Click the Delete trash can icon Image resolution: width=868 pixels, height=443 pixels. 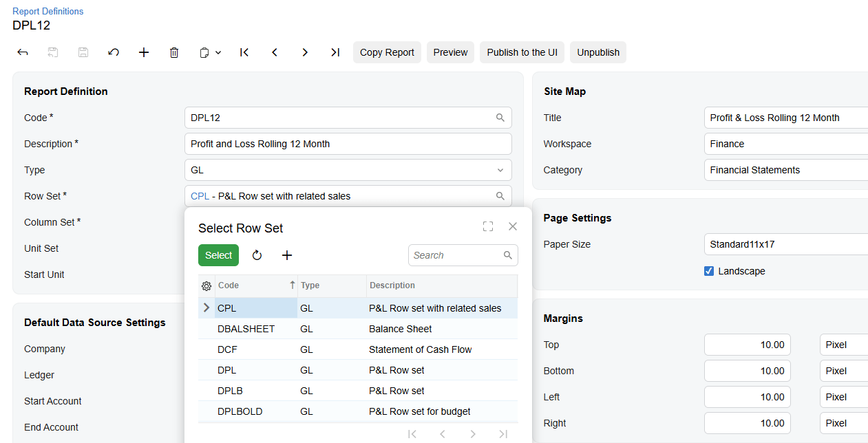point(174,52)
